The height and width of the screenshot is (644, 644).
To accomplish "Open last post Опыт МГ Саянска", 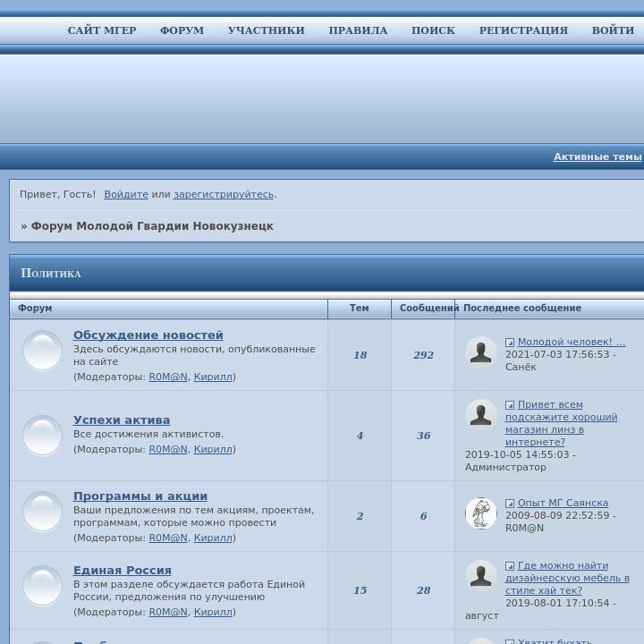I will pos(563,503).
